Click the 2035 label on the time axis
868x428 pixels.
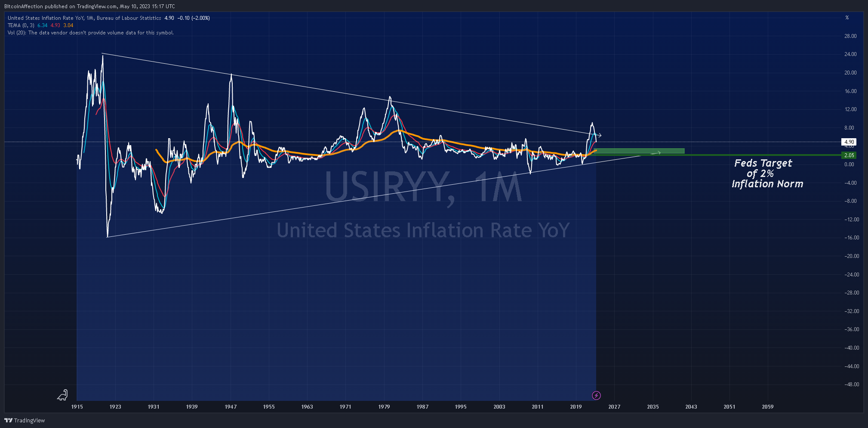(653, 406)
